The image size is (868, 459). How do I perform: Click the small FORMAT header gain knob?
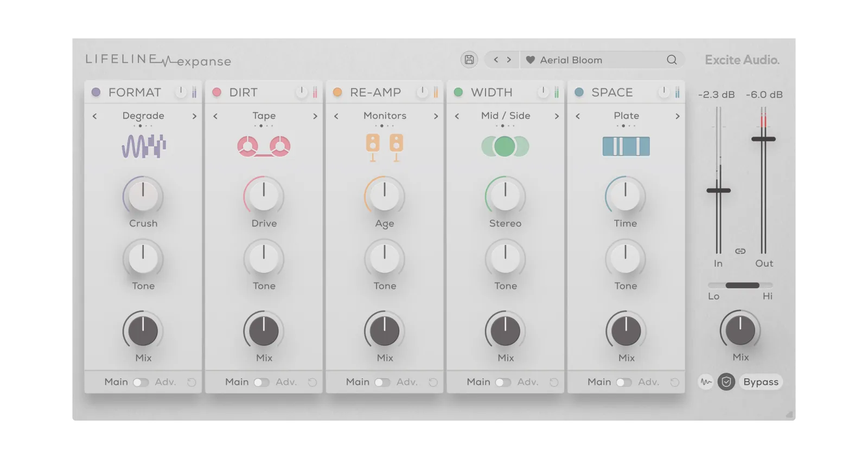[x=181, y=92]
